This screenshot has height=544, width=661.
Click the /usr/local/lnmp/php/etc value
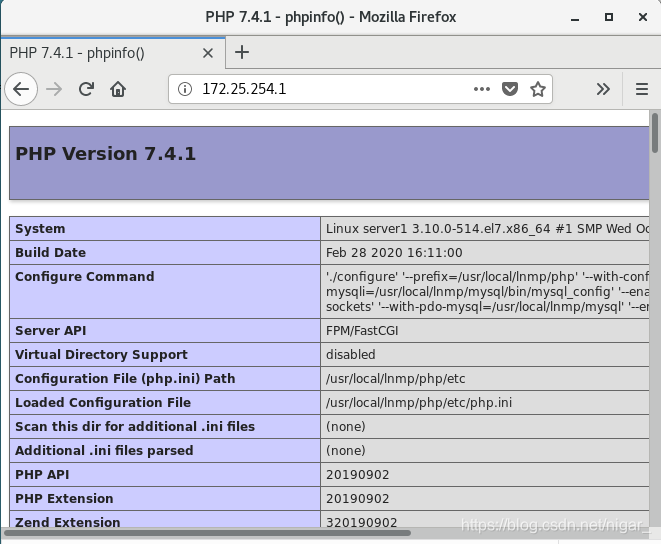point(395,379)
